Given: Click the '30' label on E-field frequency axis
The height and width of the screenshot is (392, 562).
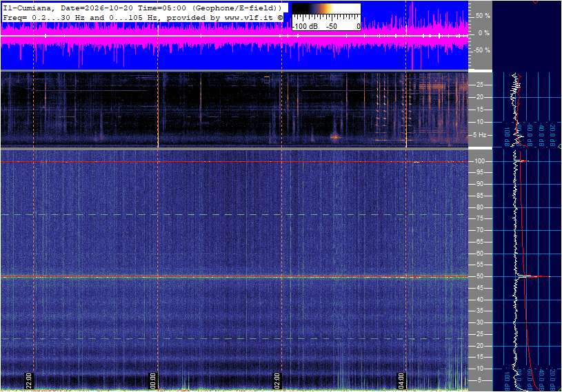Looking at the screenshot, I should pyautogui.click(x=479, y=322).
